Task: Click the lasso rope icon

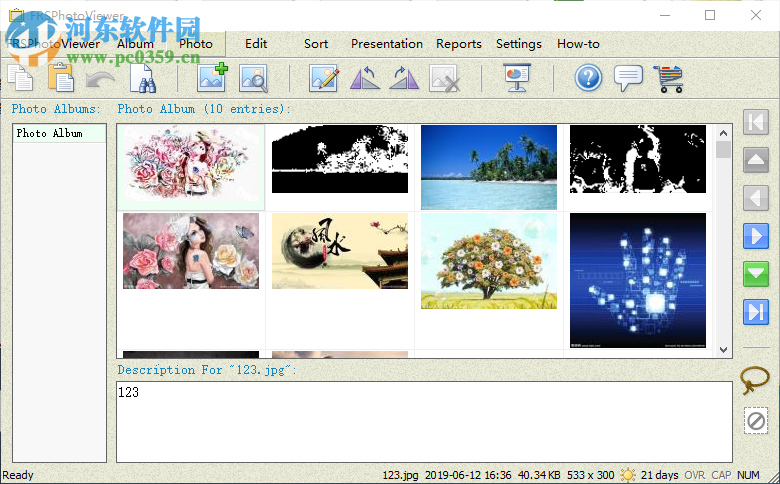Action: click(x=755, y=380)
